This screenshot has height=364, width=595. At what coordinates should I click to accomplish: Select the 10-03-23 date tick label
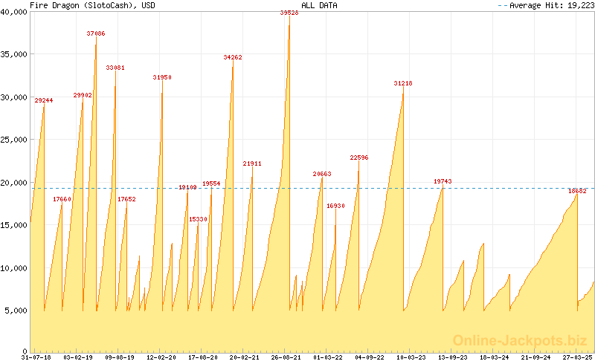click(x=411, y=357)
